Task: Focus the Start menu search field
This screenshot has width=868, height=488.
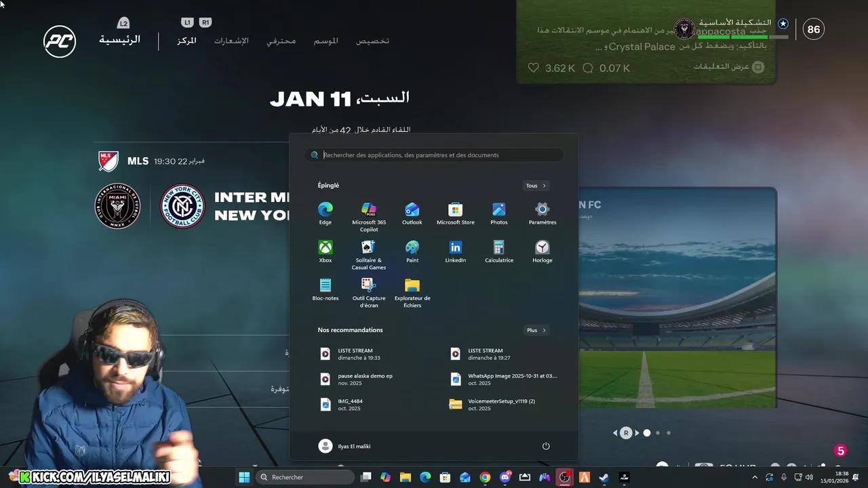Action: 434,155
